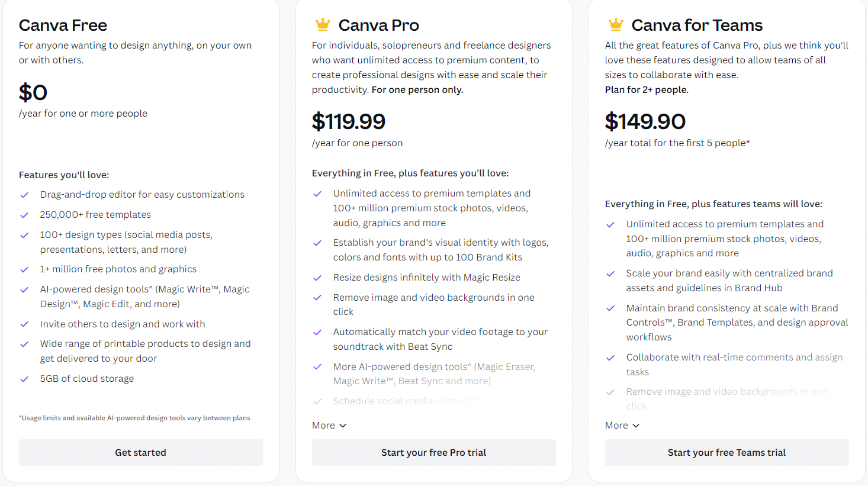Screen dimensions: 868x486
Task: Click checkmark next to Brand Controls feature
Action: tap(610, 308)
